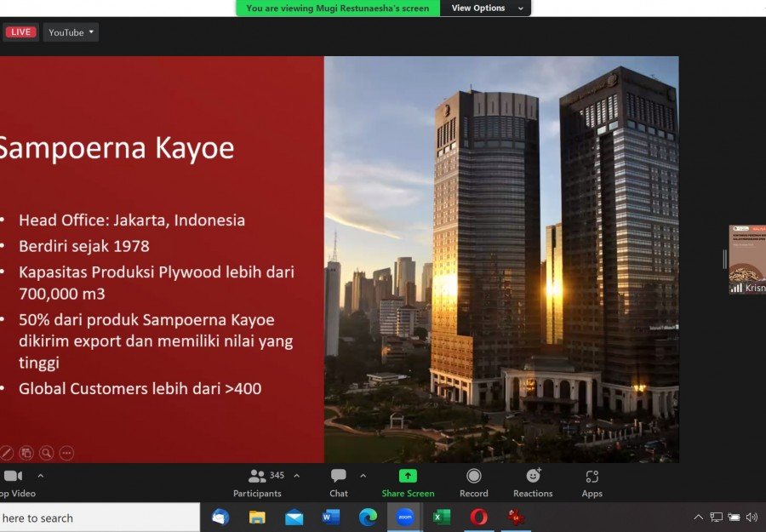Open the see-all-slides icon on the slide
This screenshot has height=532, width=766.
(26, 453)
